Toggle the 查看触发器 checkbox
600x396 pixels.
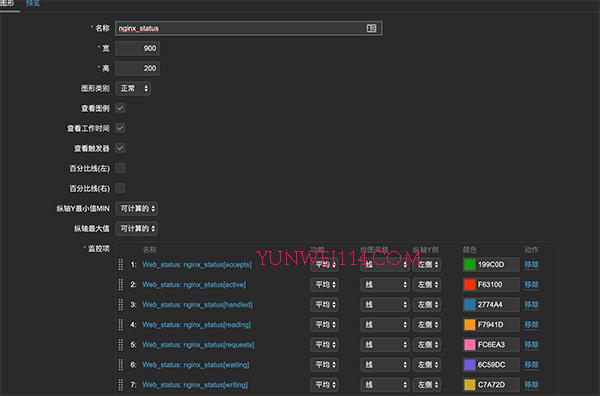(120, 148)
